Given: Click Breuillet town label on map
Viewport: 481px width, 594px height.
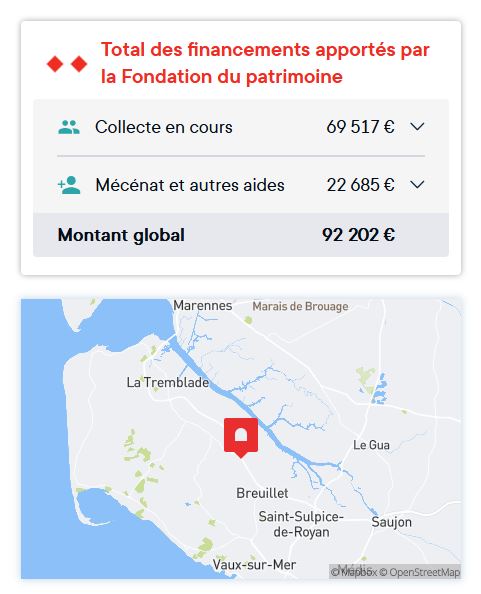Looking at the screenshot, I should [262, 493].
